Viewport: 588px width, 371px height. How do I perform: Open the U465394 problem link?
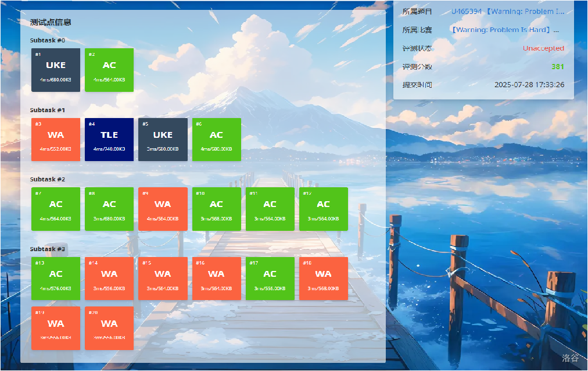point(507,12)
